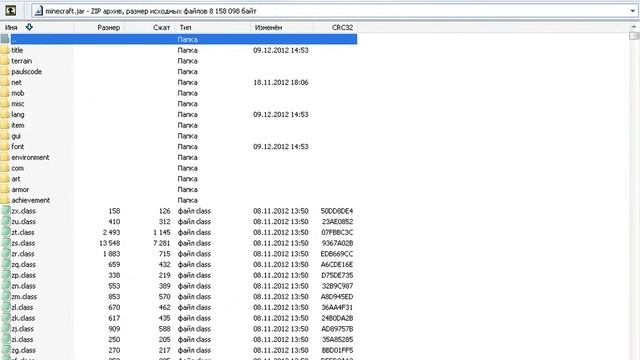The image size is (640, 360).
Task: Sort by Изменён column header
Action: (x=268, y=27)
